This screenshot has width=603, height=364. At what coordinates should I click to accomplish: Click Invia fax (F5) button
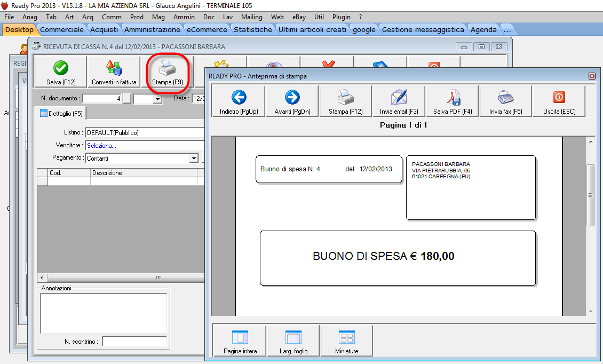coord(506,101)
